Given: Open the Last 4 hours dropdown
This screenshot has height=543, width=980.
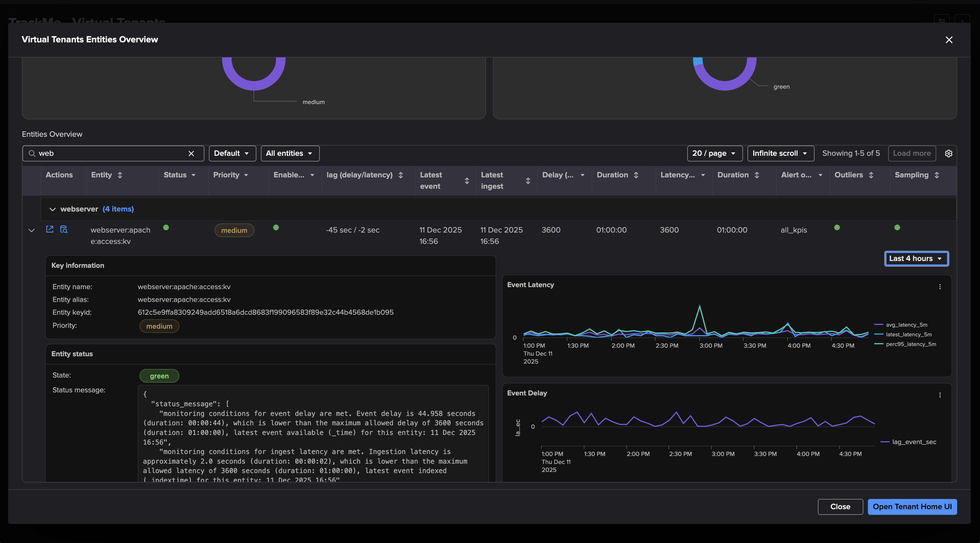Looking at the screenshot, I should [x=916, y=258].
